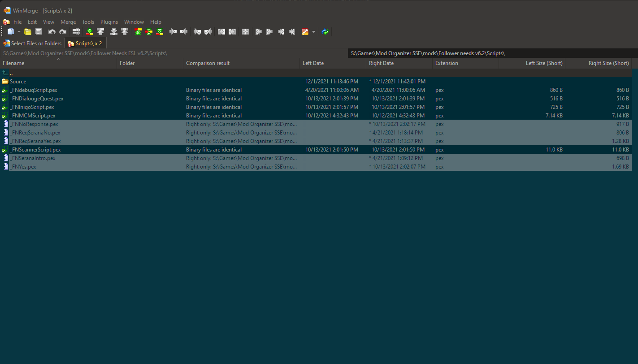This screenshot has width=638, height=364.
Task: Click the Open folder toolbar icon
Action: pyautogui.click(x=28, y=32)
